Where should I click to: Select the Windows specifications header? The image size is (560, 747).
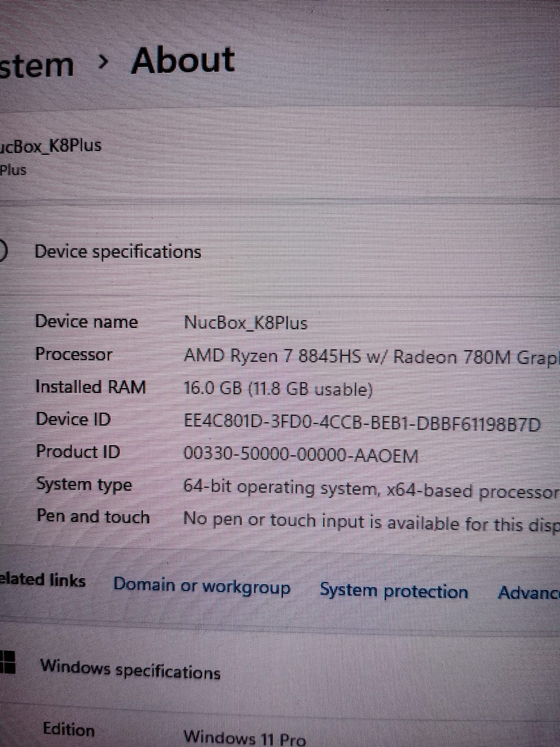click(x=130, y=670)
